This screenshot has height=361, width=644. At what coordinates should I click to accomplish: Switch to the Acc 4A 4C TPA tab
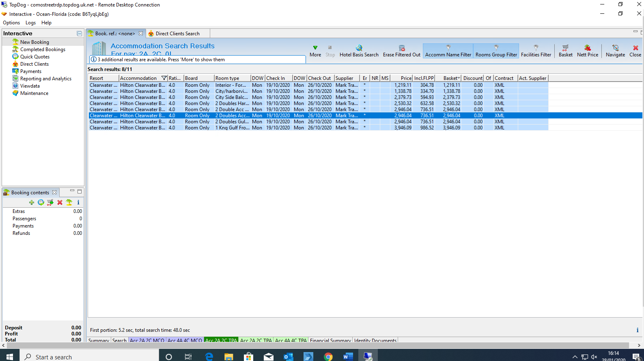[291, 340]
